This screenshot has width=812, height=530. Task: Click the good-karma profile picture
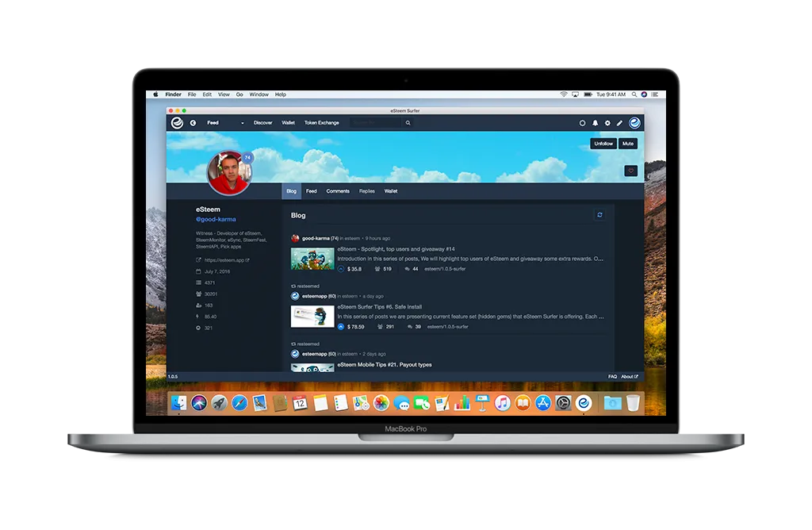pos(229,173)
